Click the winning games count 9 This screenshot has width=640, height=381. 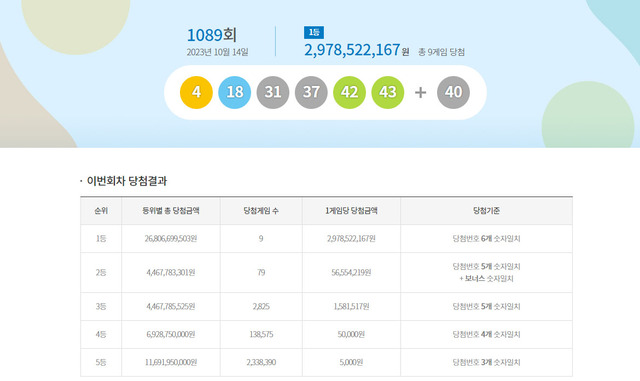coord(261,238)
